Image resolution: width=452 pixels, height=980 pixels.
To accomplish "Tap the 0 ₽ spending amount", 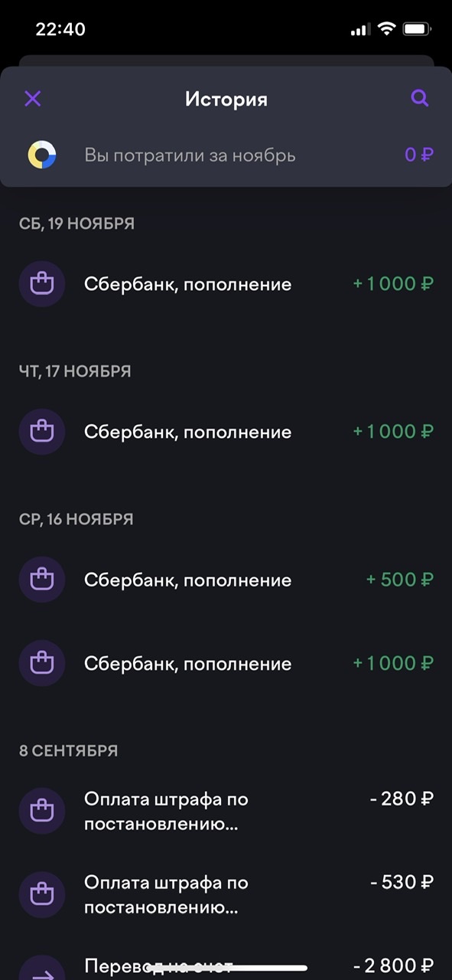I will pyautogui.click(x=419, y=155).
